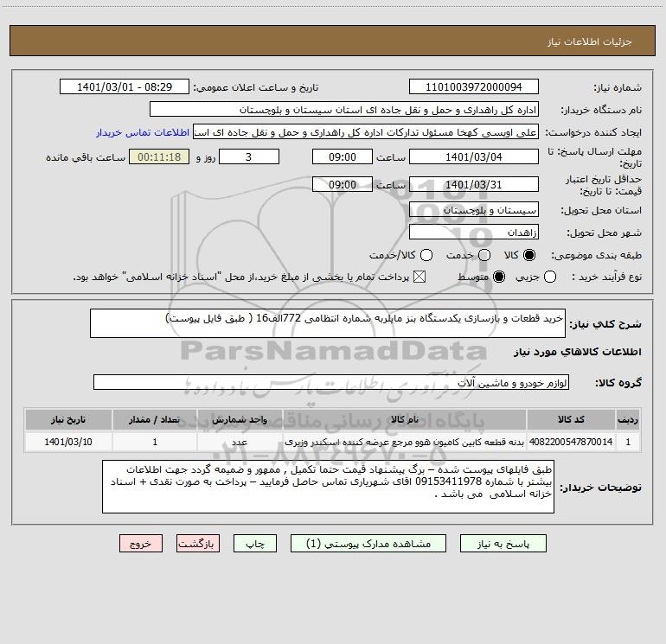
Task: Click the unit cell عدد
Action: point(240,442)
